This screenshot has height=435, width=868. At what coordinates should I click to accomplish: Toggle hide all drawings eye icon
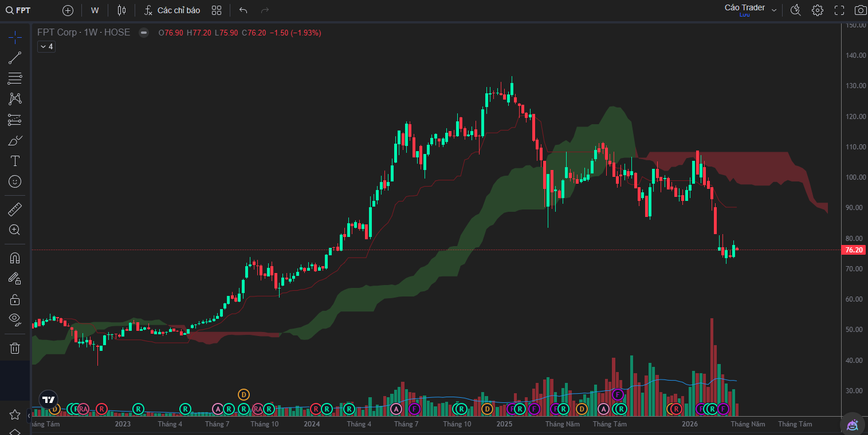coord(15,319)
